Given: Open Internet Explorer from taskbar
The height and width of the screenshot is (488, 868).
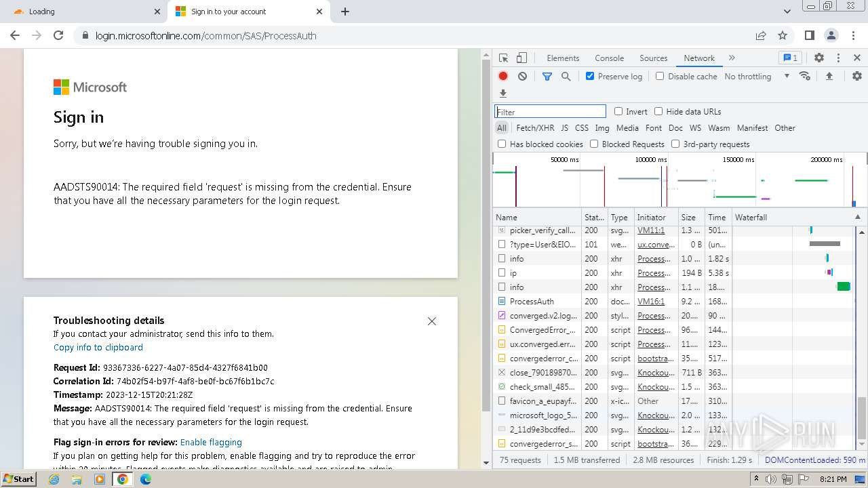Looking at the screenshot, I should pos(54,479).
